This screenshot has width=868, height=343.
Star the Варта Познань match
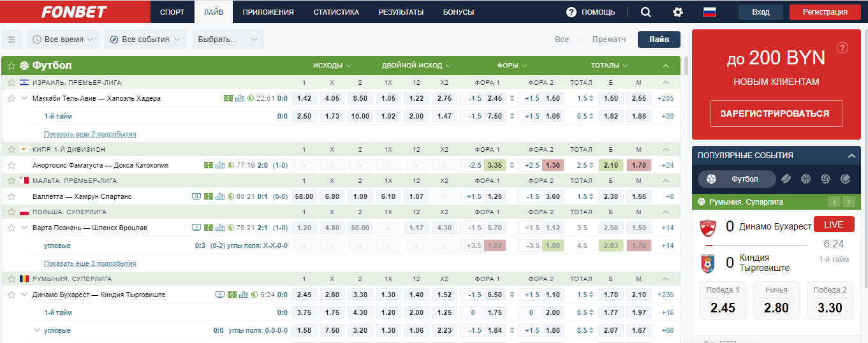click(11, 228)
